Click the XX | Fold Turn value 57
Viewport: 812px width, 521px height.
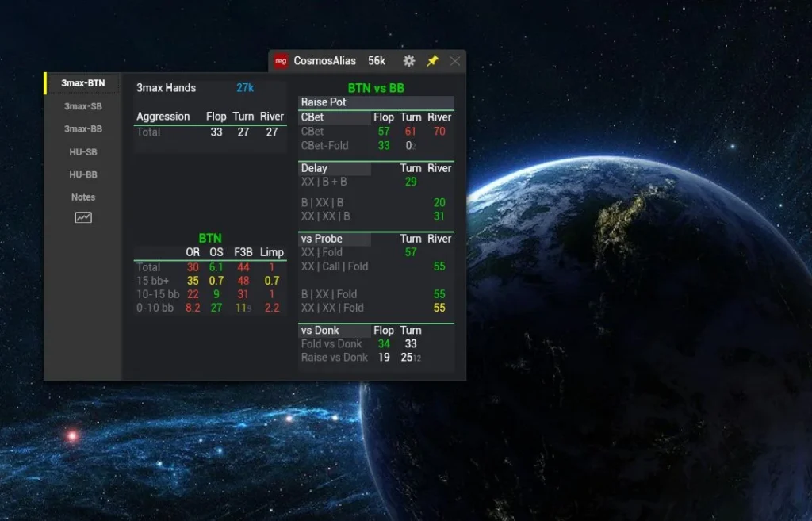411,252
